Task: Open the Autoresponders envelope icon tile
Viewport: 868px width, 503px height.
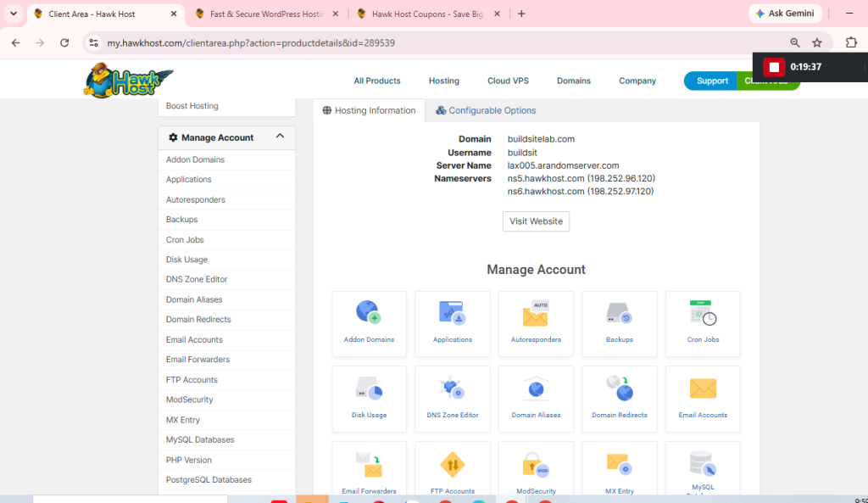Action: pos(536,324)
